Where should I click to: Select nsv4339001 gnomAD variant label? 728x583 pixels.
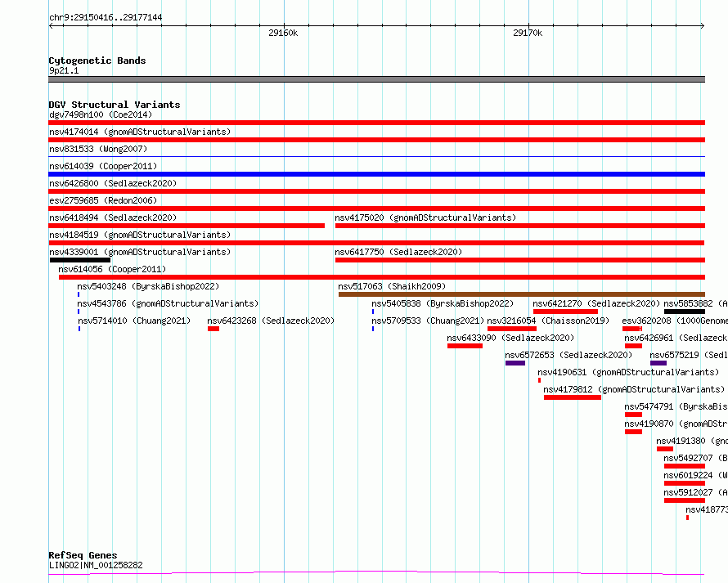tap(140, 252)
